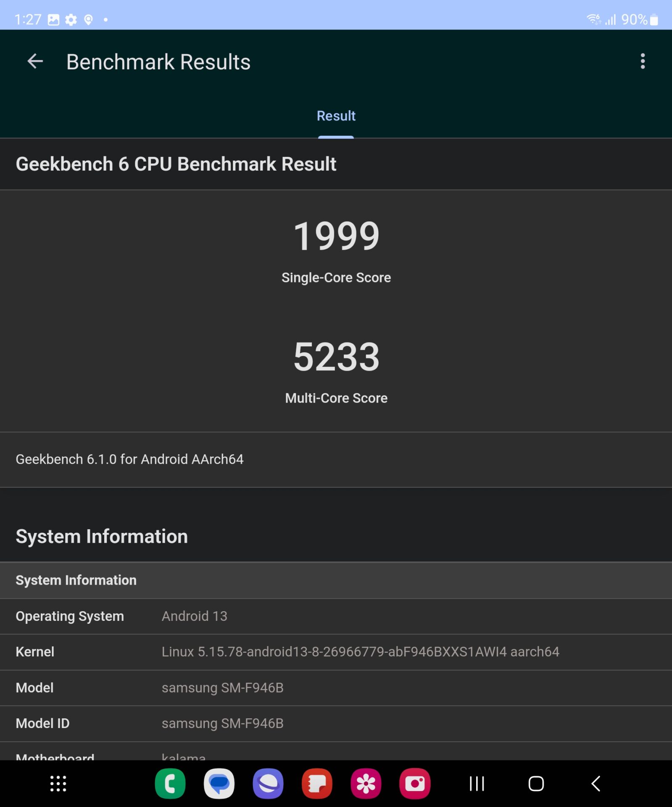Viewport: 672px width, 807px height.
Task: Tap the 1999 single-core score
Action: [x=336, y=236]
